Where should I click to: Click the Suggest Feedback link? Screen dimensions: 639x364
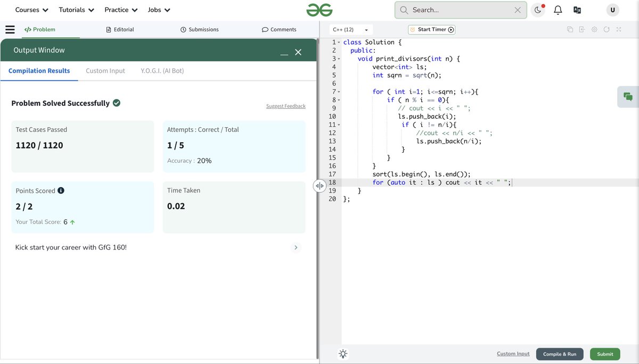[x=286, y=106]
